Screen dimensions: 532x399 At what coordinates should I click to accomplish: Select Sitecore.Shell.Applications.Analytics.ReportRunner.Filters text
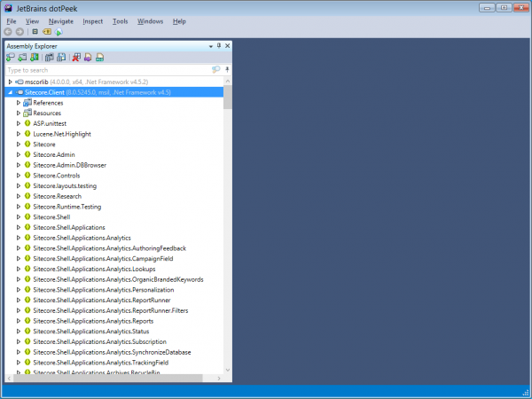pos(111,310)
